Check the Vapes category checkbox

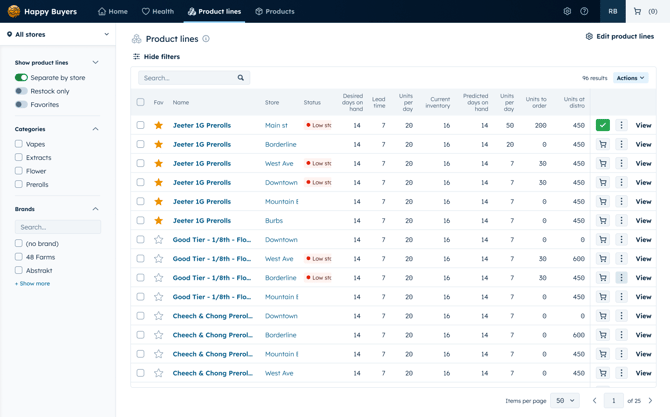[x=19, y=144]
